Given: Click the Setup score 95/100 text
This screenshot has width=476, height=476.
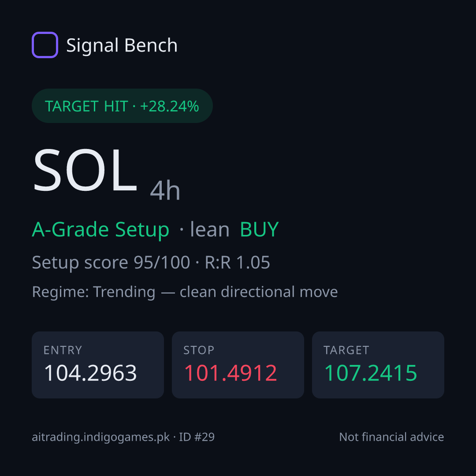Looking at the screenshot, I should click(111, 262).
